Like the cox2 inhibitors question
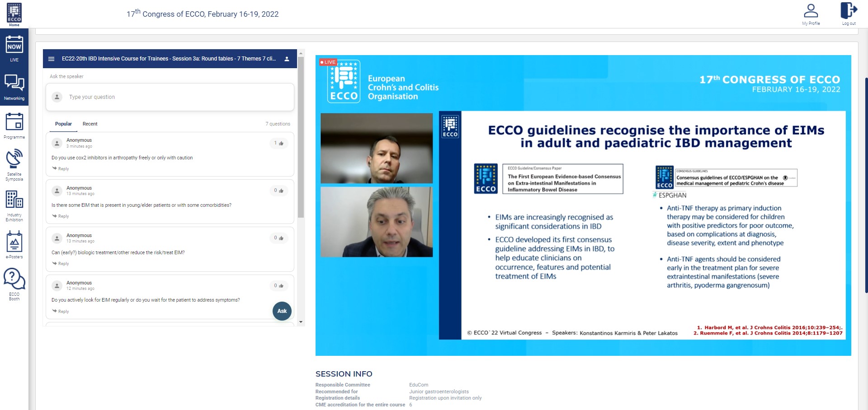This screenshot has height=410, width=868. [278, 143]
